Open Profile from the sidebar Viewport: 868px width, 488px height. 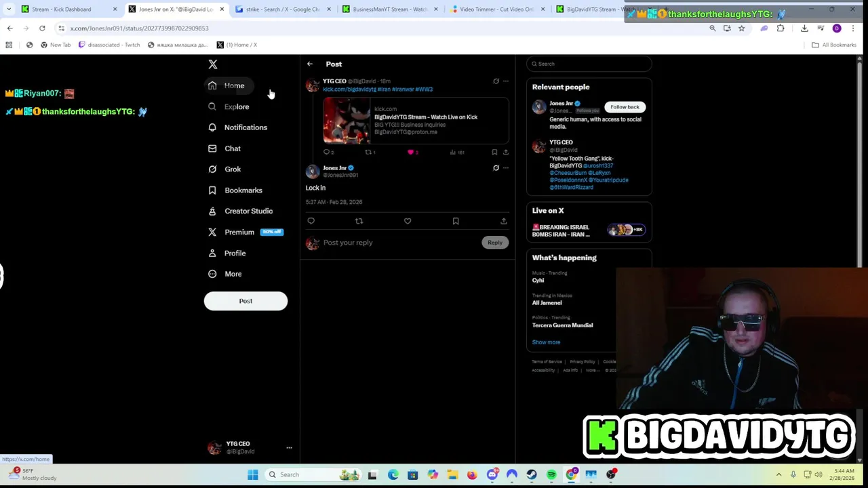pos(227,253)
